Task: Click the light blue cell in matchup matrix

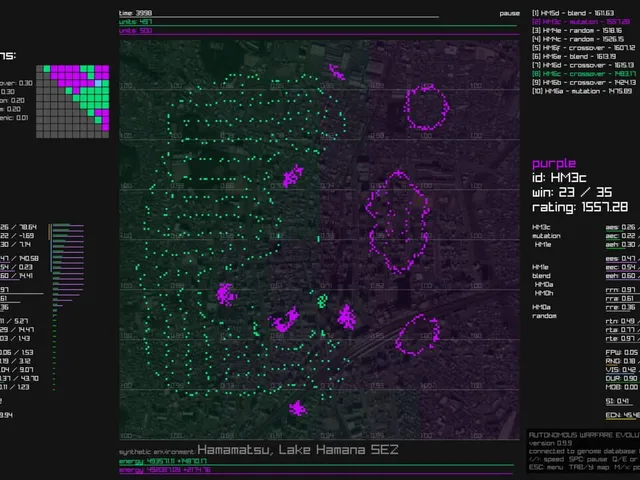Action: point(98,83)
